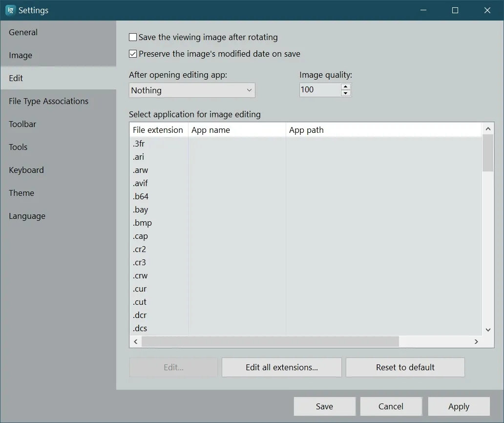Click the ImageGlass app icon in title bar
This screenshot has height=423, width=504.
(10, 10)
